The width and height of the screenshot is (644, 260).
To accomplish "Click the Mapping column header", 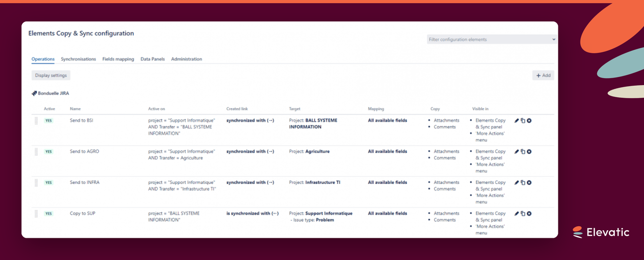I will coord(376,109).
